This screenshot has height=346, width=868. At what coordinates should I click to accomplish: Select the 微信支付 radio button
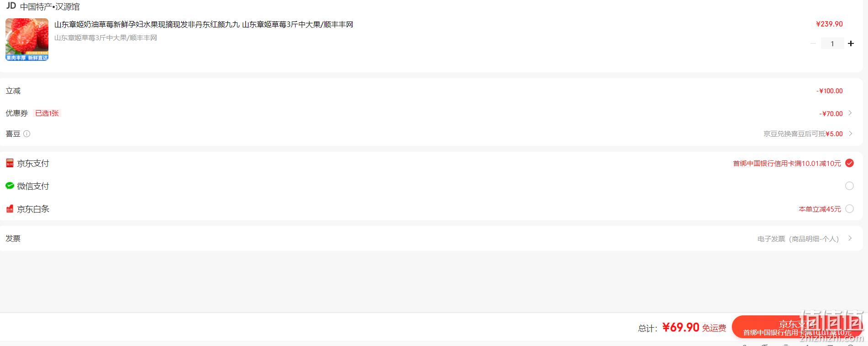(849, 186)
